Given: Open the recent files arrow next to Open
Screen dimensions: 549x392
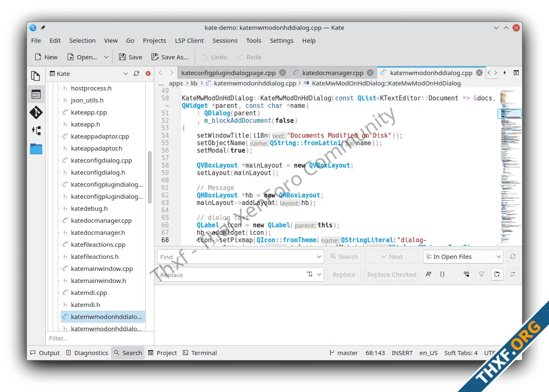Looking at the screenshot, I should click(x=106, y=57).
